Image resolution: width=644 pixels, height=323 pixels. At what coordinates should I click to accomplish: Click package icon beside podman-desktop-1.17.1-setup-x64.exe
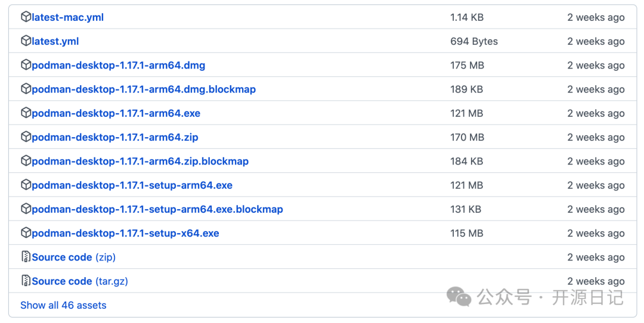26,233
